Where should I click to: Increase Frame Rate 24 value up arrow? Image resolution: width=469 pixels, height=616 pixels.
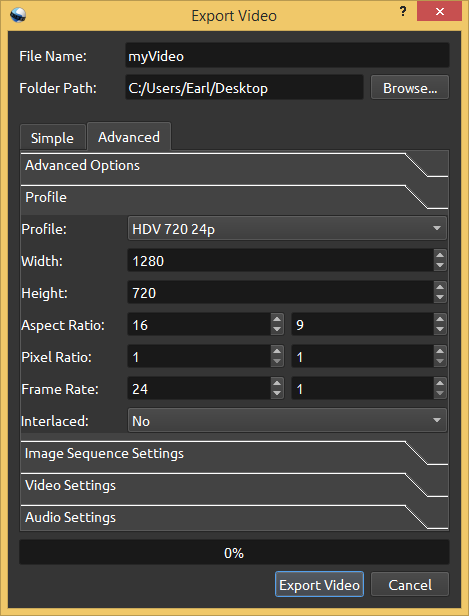click(277, 383)
